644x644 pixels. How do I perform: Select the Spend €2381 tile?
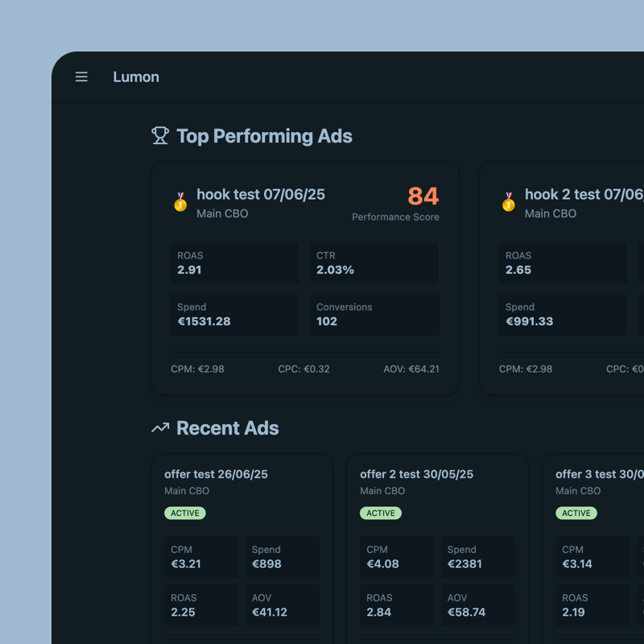pos(477,557)
